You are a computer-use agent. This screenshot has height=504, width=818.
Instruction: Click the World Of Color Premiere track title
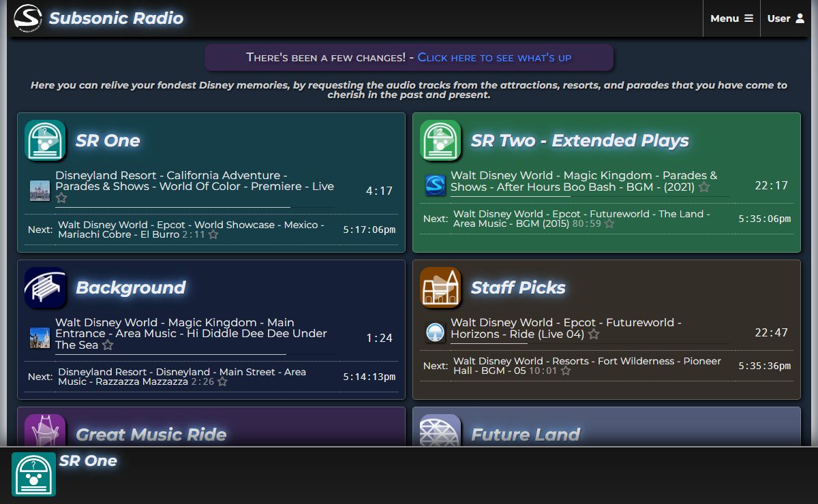point(194,181)
